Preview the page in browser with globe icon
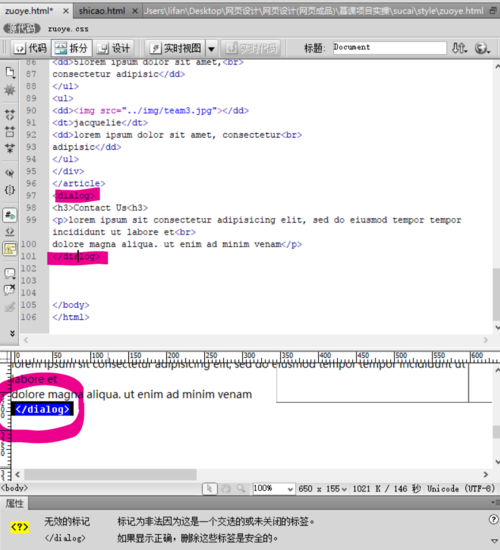The width and height of the screenshot is (500, 550). [x=482, y=48]
